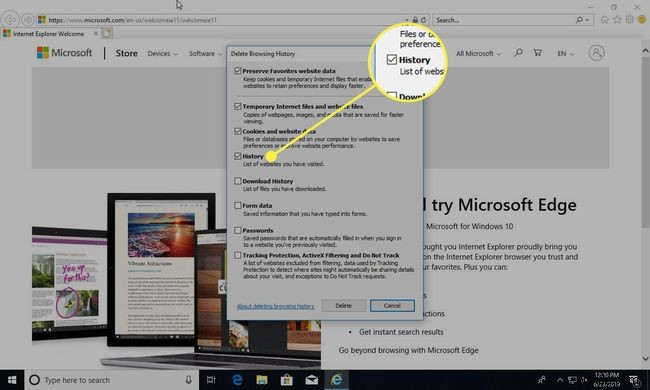Uncheck Temporary Internet files and website files
Viewport: 650px width, 390px height.
[238, 107]
